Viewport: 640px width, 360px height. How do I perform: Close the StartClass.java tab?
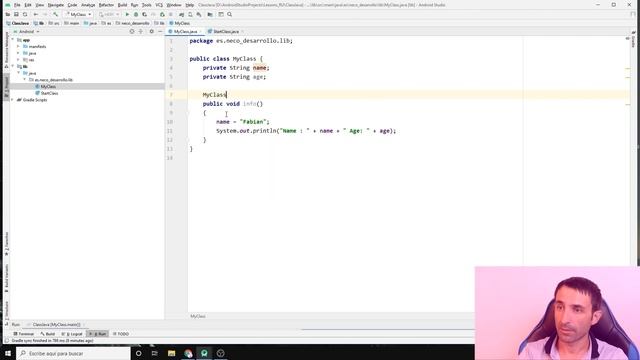242,31
